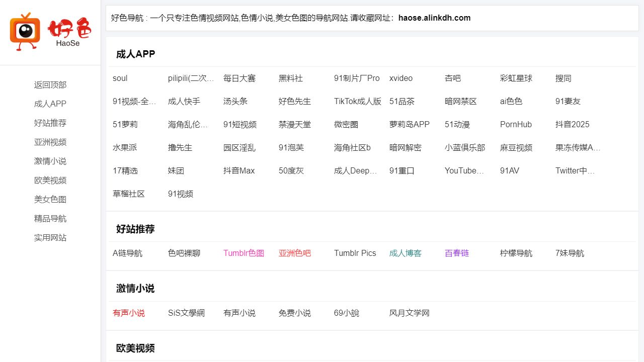Open the A链导航 link

(127, 253)
